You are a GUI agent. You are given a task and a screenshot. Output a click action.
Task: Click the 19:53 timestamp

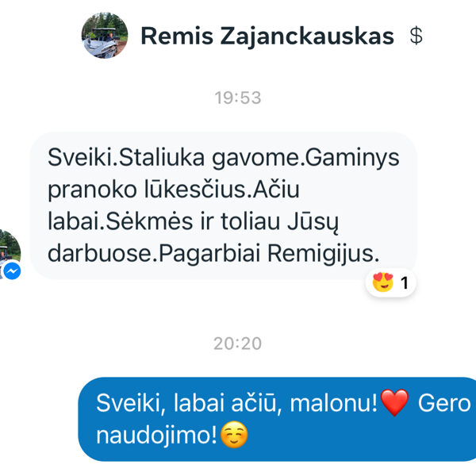point(238,98)
